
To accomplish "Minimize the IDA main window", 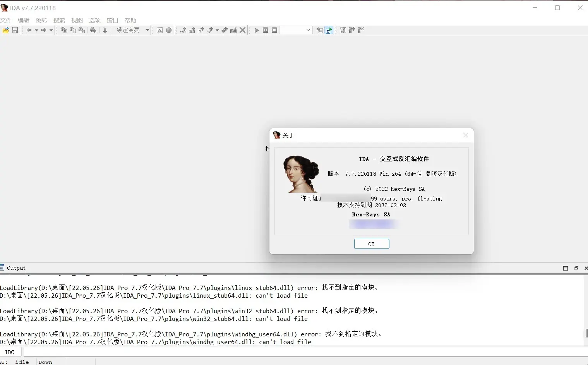I will pos(535,8).
